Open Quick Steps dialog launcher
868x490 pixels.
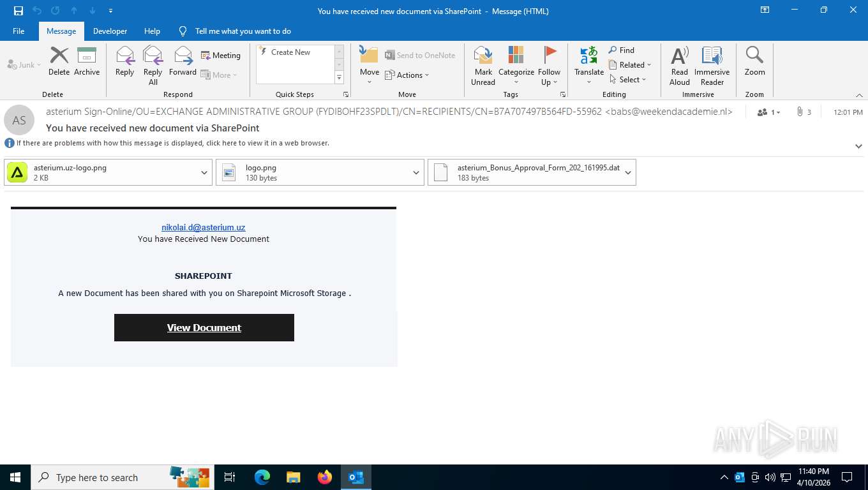(346, 94)
